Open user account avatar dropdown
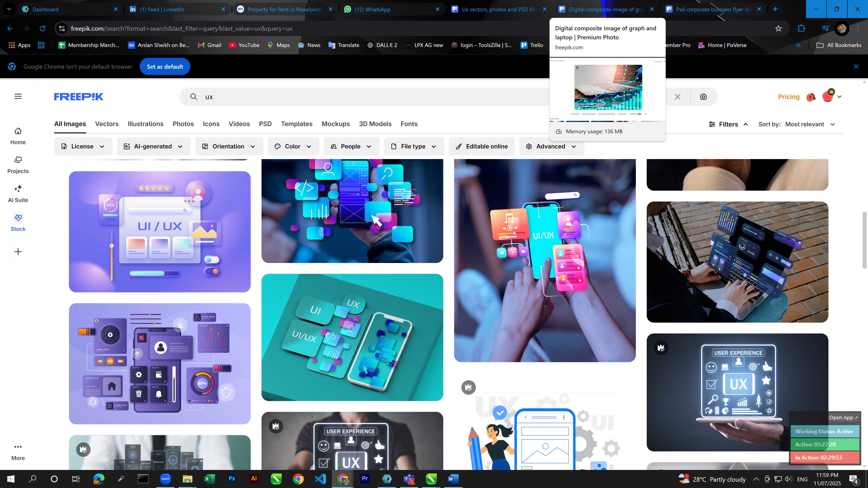The image size is (868, 488). 832,97
